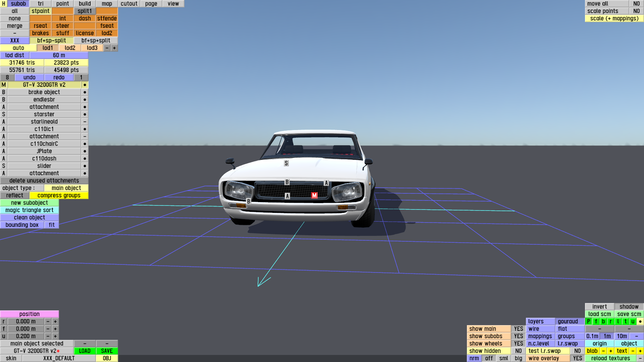Click magic triangle sort button

30,210
